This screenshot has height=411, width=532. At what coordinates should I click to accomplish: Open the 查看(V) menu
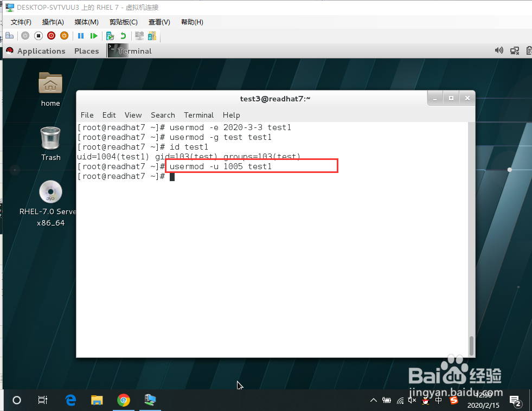click(159, 22)
